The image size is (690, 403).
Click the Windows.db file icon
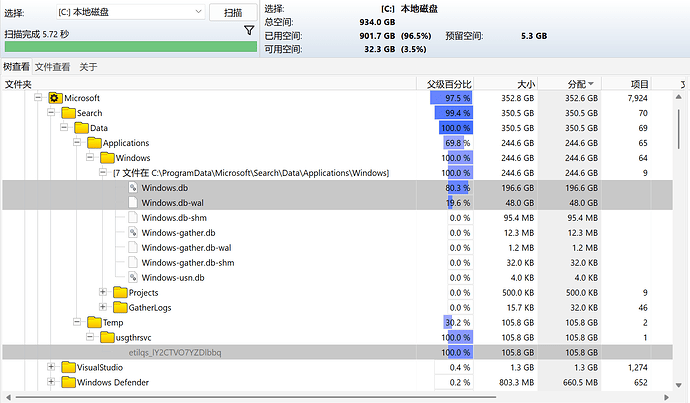pyautogui.click(x=133, y=187)
